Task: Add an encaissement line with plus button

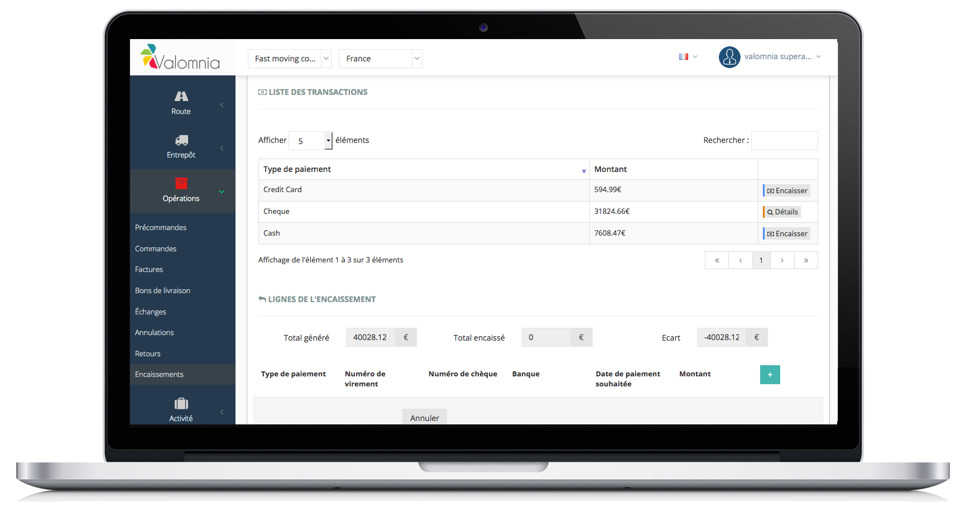Action: coord(770,375)
